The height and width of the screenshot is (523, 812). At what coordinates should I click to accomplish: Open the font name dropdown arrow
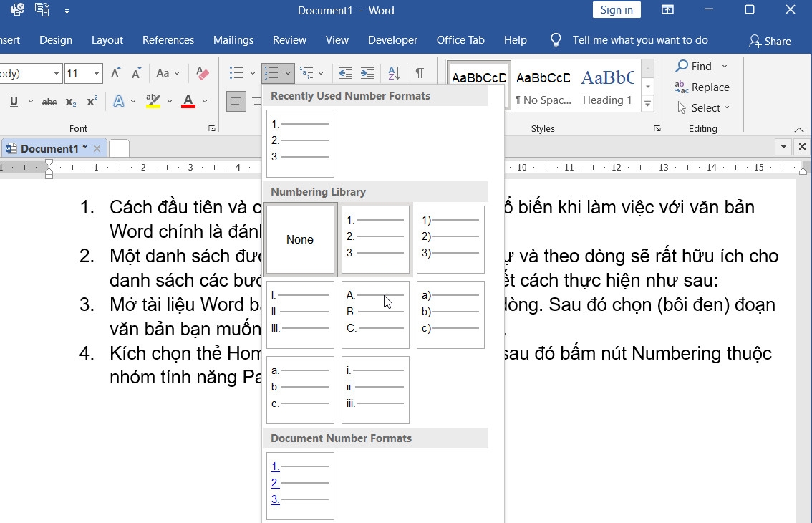57,74
